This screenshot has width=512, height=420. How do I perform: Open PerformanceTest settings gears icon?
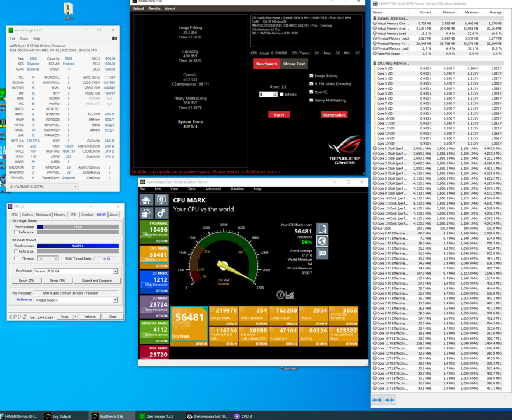161,213
